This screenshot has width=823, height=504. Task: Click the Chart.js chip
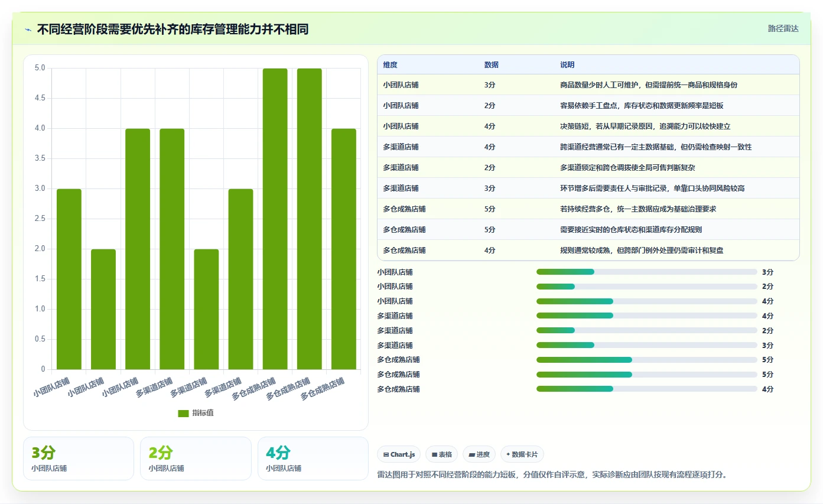pyautogui.click(x=399, y=454)
